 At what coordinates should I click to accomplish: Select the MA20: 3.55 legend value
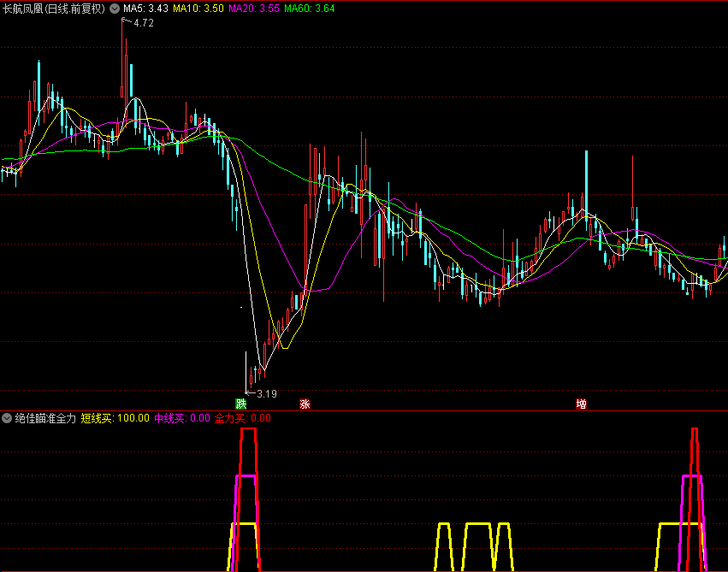254,9
